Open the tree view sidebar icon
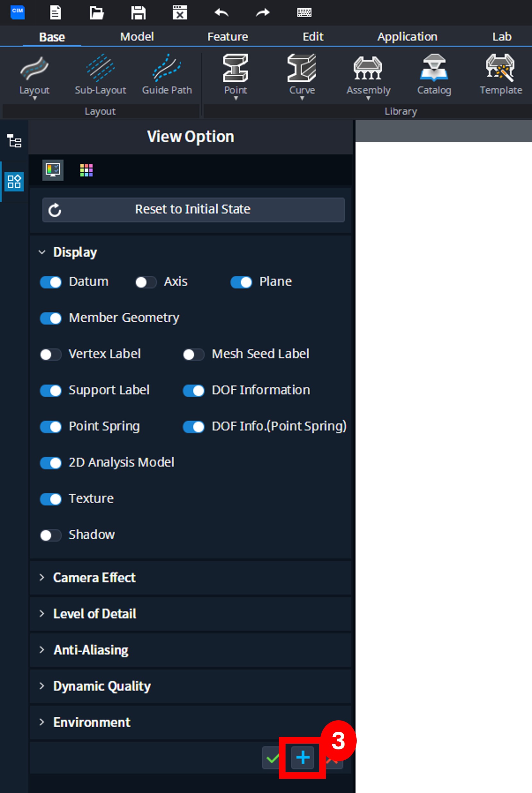 coord(14,141)
